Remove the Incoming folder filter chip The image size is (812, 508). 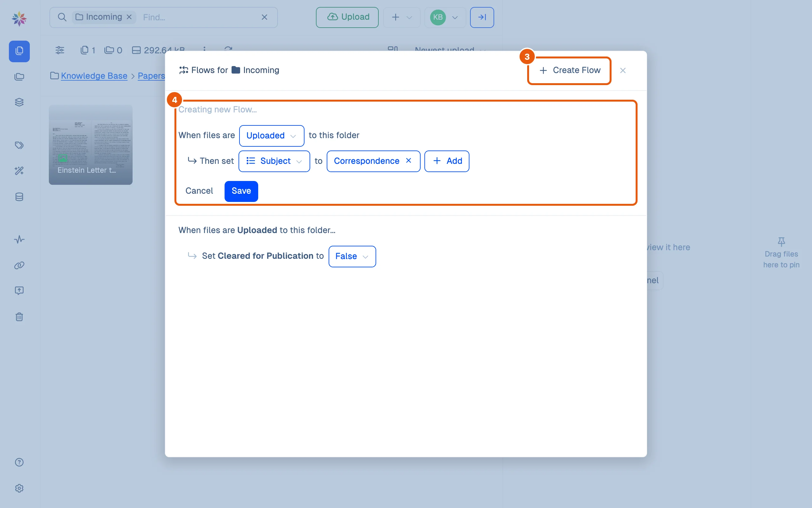pyautogui.click(x=129, y=17)
